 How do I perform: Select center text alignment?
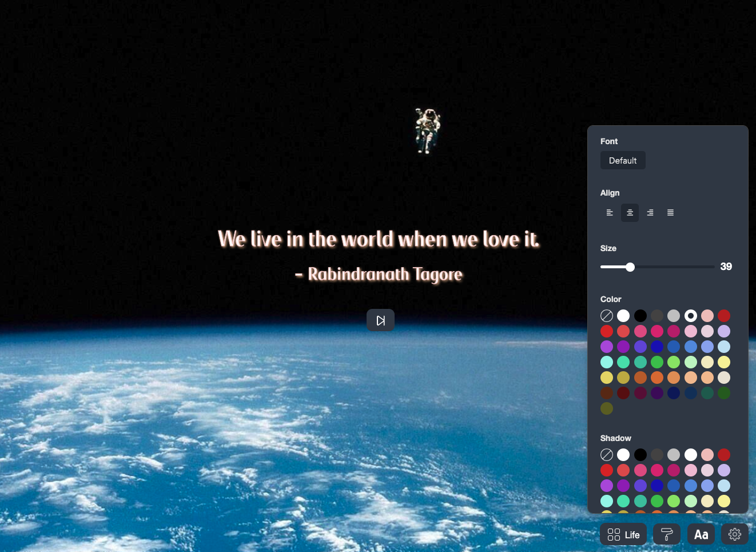[x=630, y=213]
